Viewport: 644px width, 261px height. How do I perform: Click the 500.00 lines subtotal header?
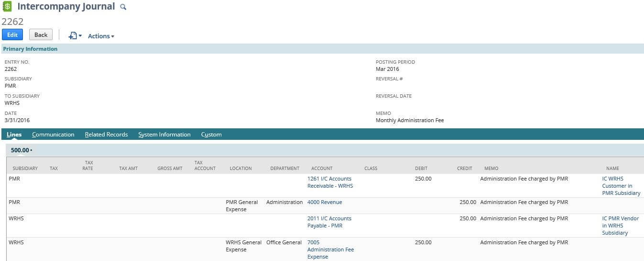tap(22, 150)
